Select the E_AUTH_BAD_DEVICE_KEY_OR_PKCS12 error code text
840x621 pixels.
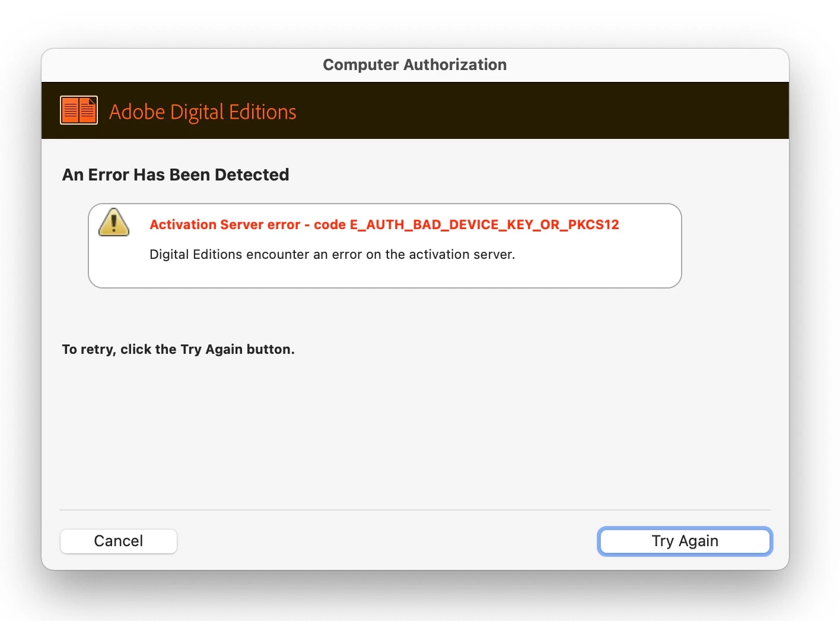coord(484,224)
